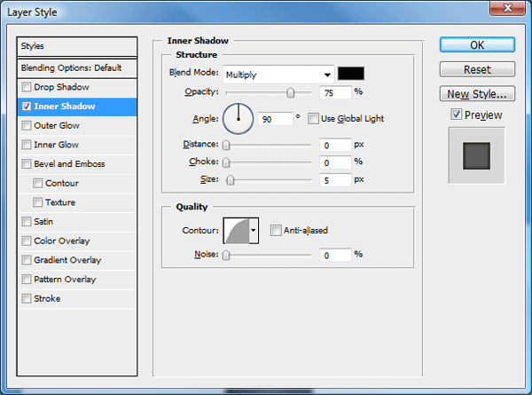The height and width of the screenshot is (395, 532).
Task: Select the Drop Shadow style row
Action: [x=77, y=87]
